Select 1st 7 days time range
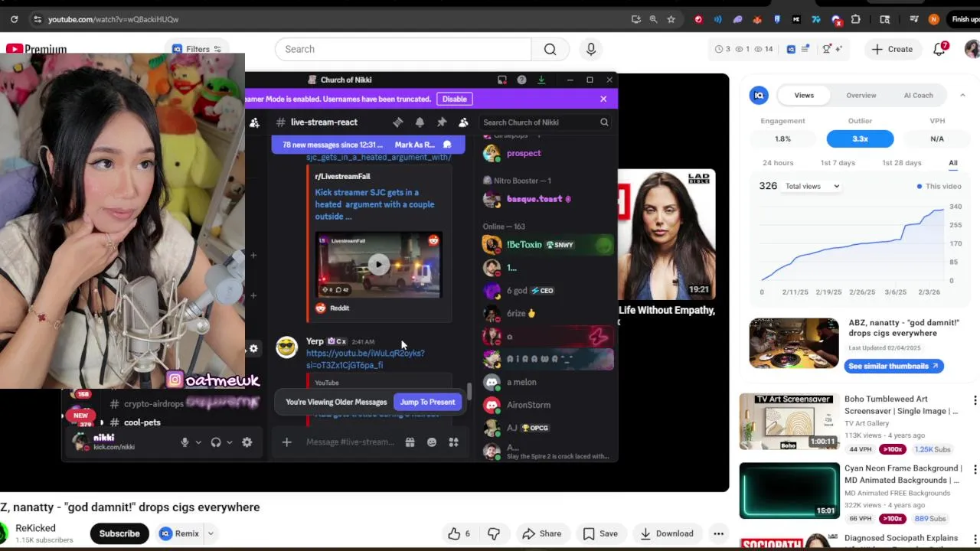Viewport: 980px width, 551px height. (838, 163)
